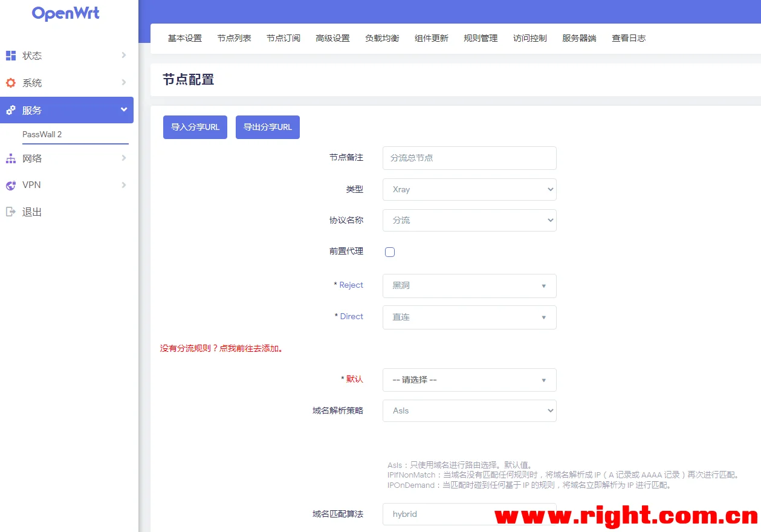Switch to the 查看日志 tab

[x=629, y=37]
